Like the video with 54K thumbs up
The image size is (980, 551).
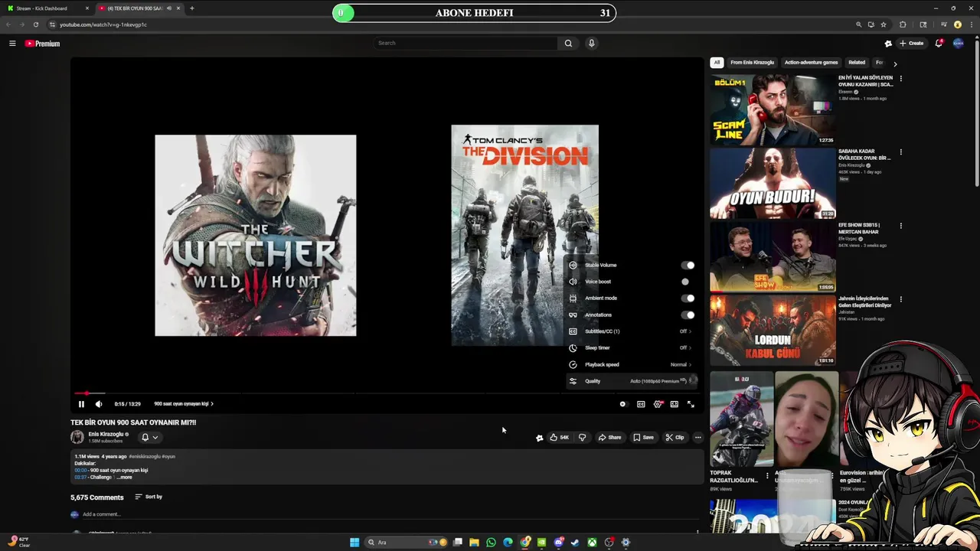click(559, 438)
